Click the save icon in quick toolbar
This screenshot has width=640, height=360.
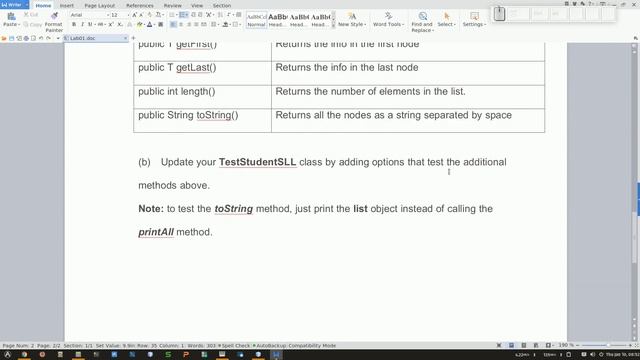click(x=11, y=38)
